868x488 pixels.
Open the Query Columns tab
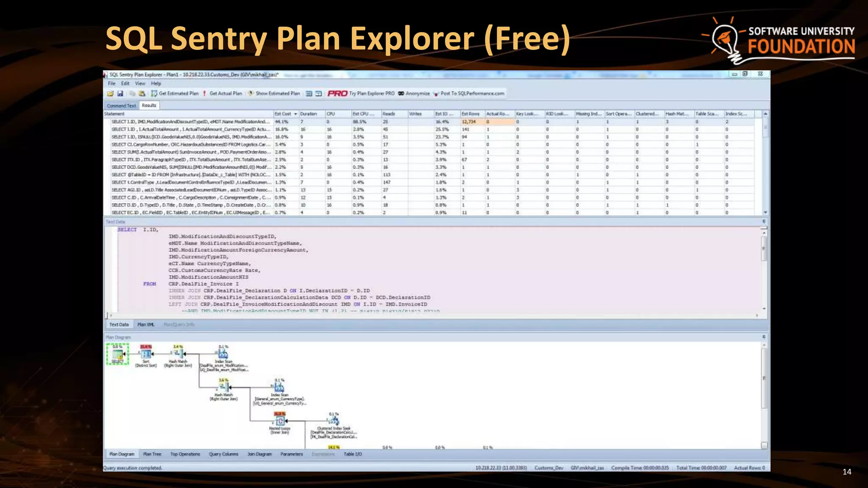223,454
